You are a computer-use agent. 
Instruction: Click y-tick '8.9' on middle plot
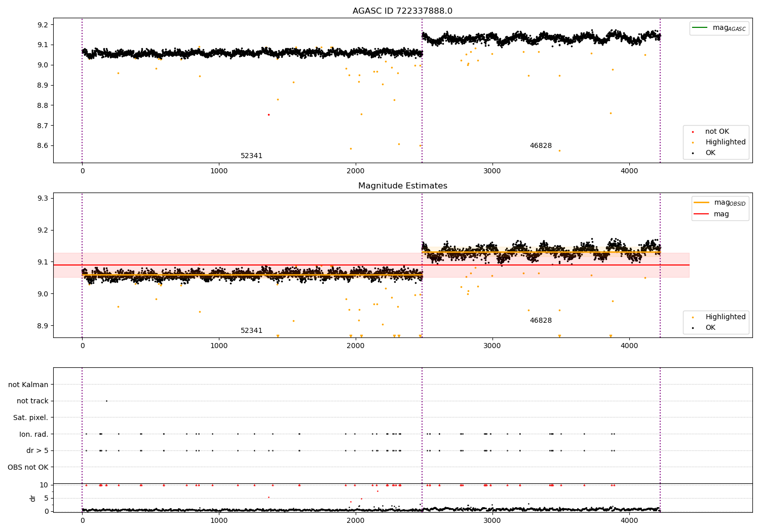point(43,326)
